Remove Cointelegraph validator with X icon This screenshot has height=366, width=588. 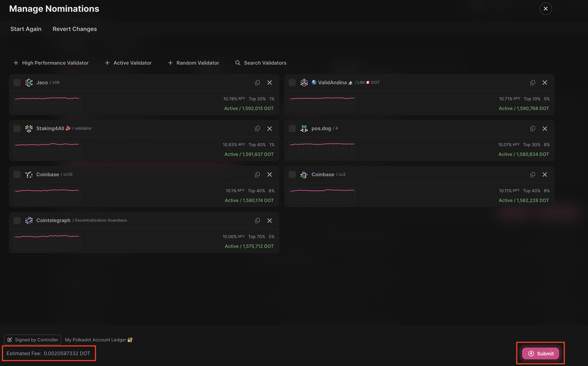pyautogui.click(x=269, y=221)
